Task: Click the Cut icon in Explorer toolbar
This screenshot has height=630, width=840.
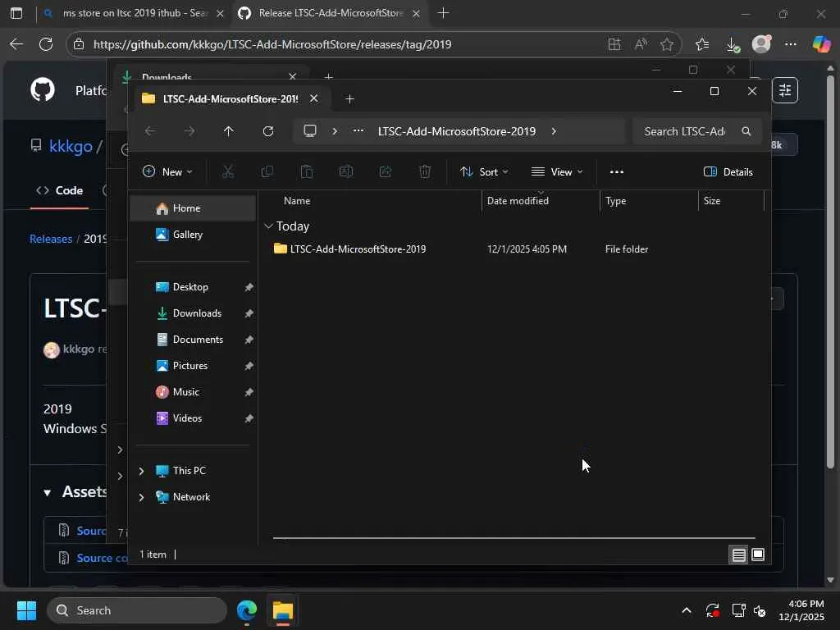Action: point(228,172)
